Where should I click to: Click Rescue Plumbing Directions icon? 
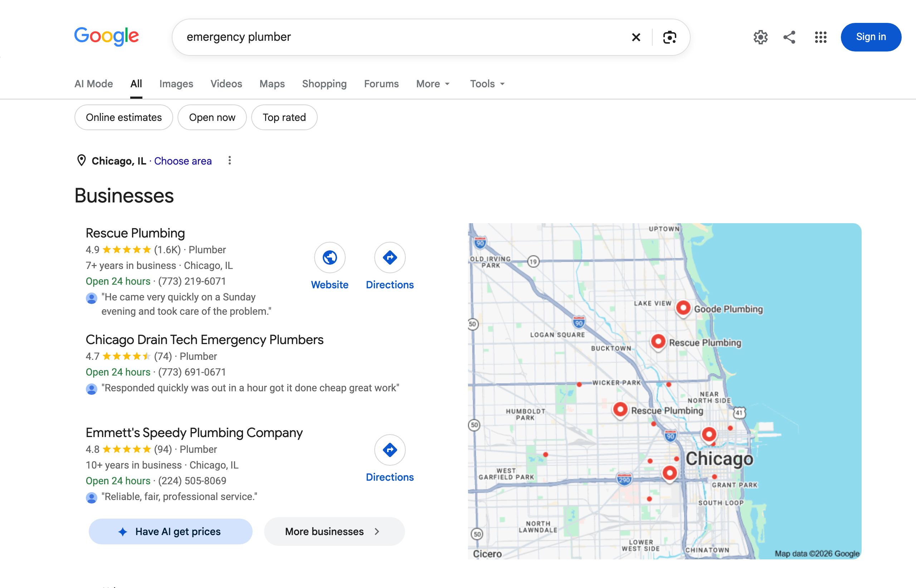[390, 258]
